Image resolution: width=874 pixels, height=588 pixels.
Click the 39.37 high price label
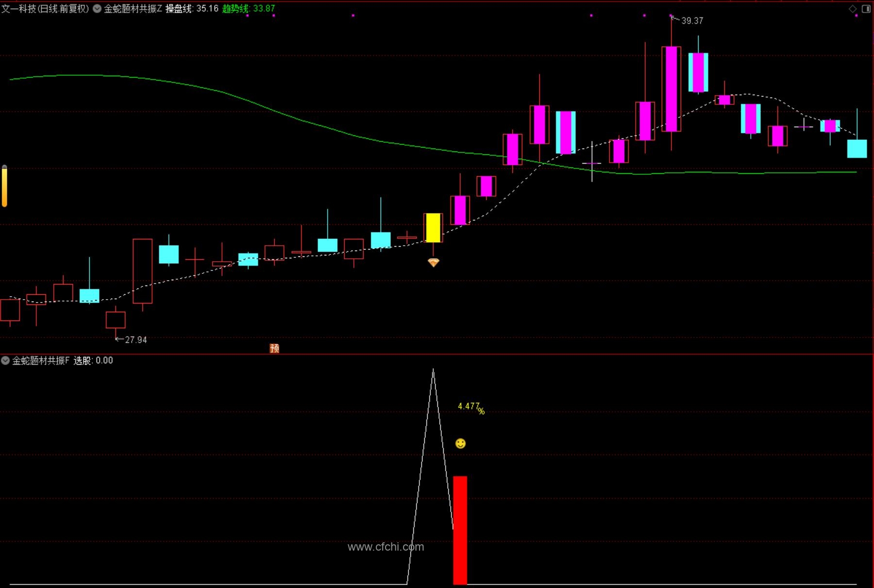692,20
